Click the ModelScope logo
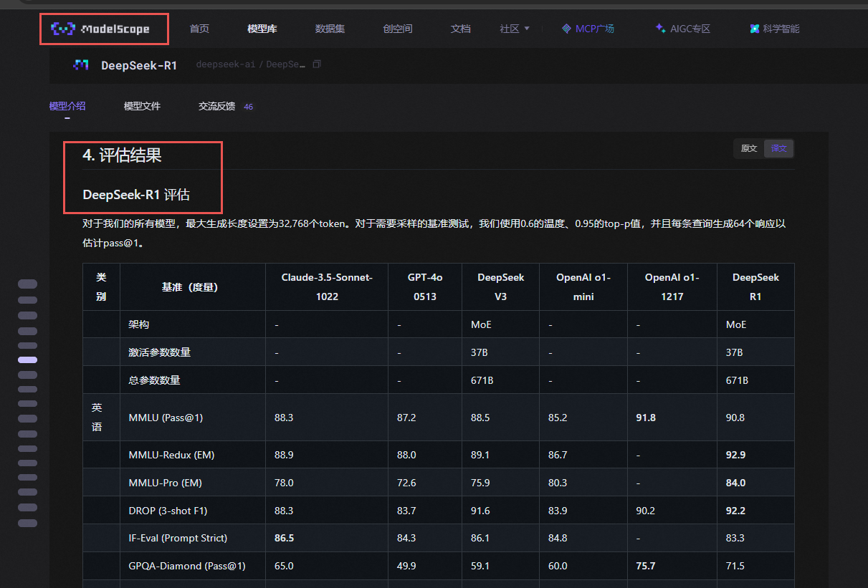The height and width of the screenshot is (588, 868). pos(100,29)
